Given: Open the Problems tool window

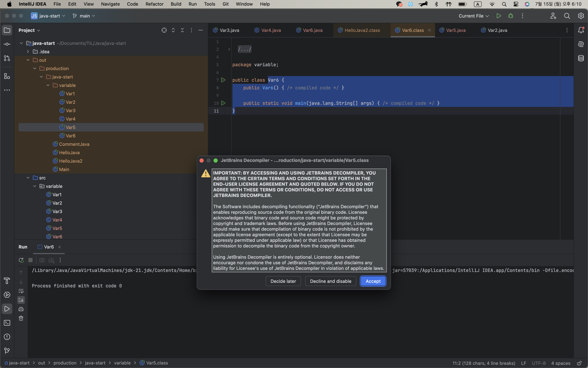Looking at the screenshot, I should coord(7,337).
